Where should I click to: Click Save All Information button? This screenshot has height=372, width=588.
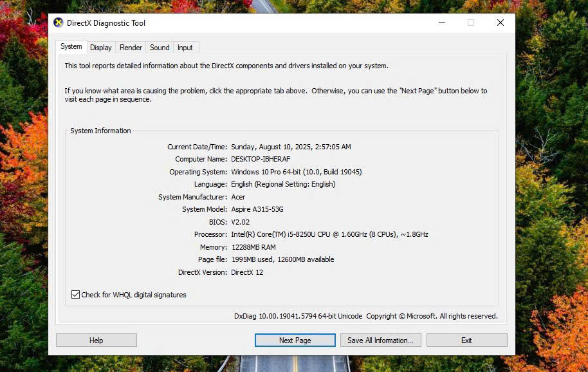click(x=381, y=340)
